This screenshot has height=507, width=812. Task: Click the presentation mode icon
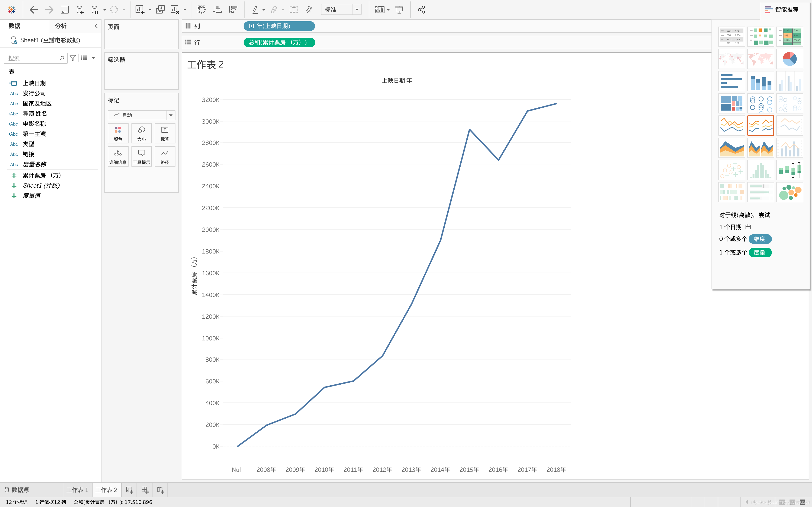click(399, 10)
